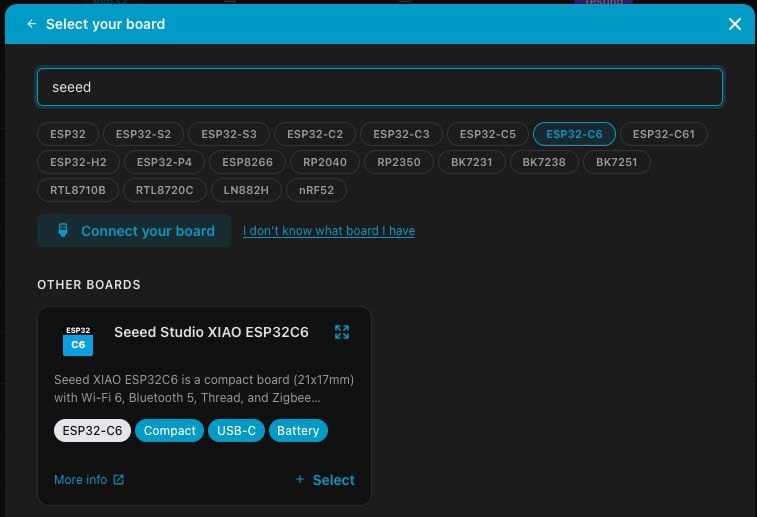Open I don't know what board I have link

coord(329,231)
